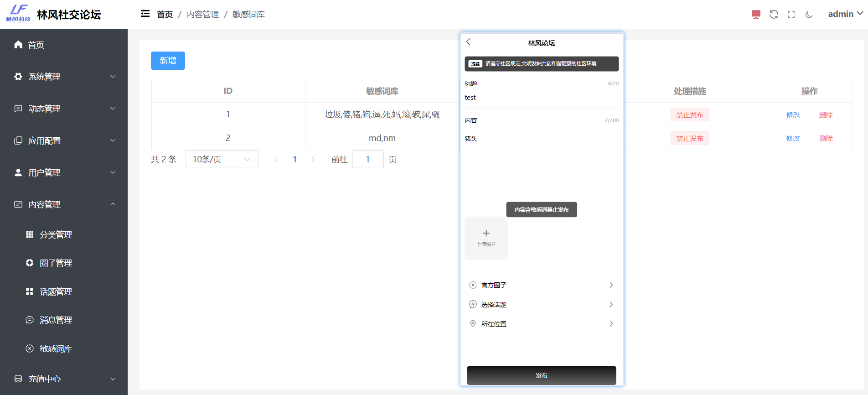Image resolution: width=868 pixels, height=395 pixels.
Task: Open the 所在位置 selection row
Action: (542, 323)
